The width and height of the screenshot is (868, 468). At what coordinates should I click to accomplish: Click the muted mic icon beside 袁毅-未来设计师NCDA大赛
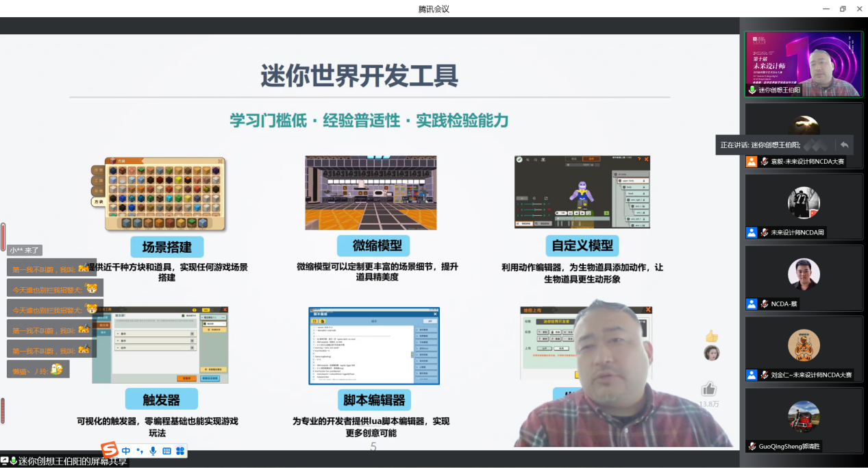click(764, 162)
